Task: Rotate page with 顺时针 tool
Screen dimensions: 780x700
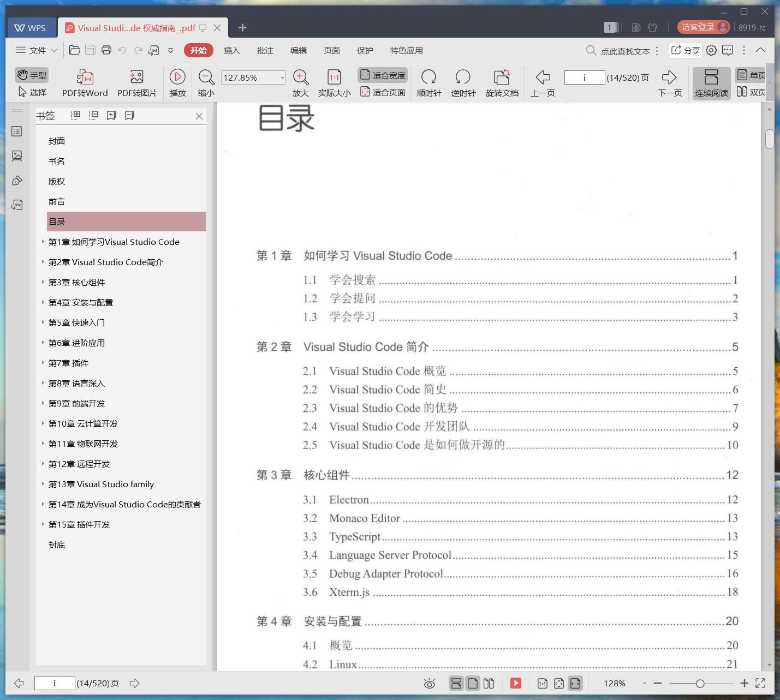Action: coord(429,83)
